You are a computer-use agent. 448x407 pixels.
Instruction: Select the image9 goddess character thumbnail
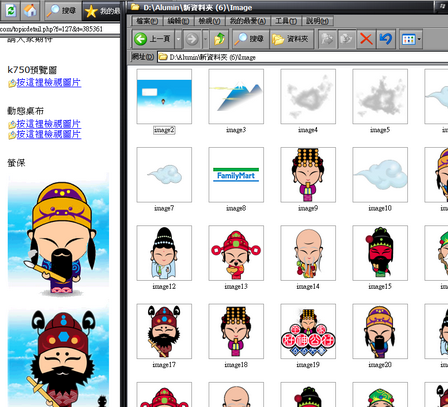(308, 175)
